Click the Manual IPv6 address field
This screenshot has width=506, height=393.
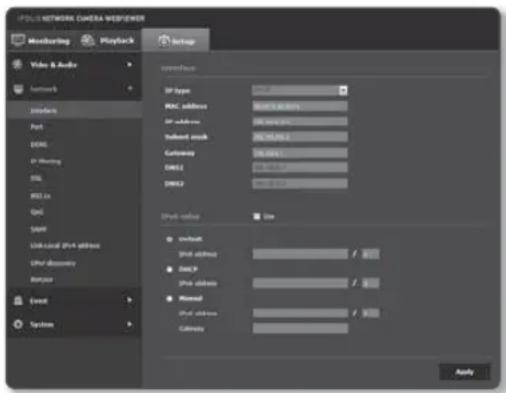tap(300, 313)
